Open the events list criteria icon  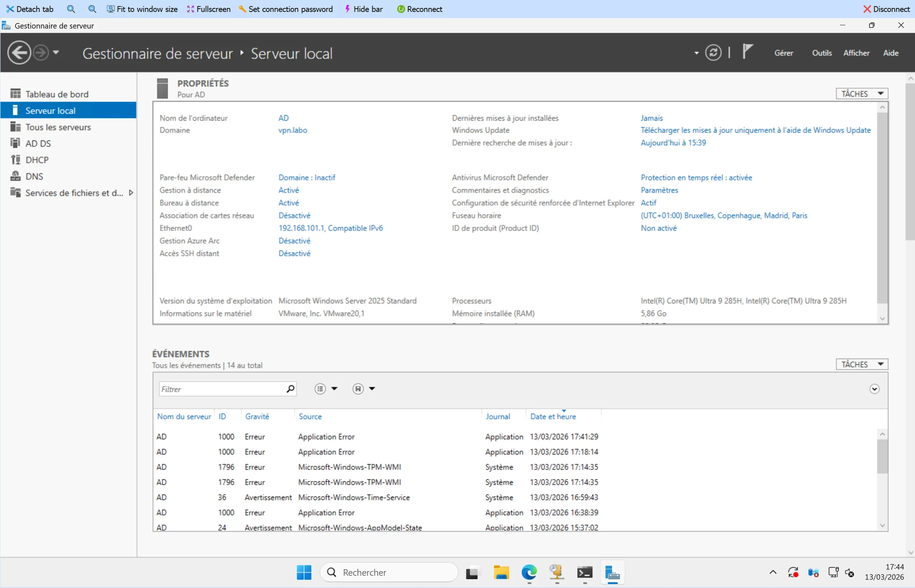tap(320, 389)
